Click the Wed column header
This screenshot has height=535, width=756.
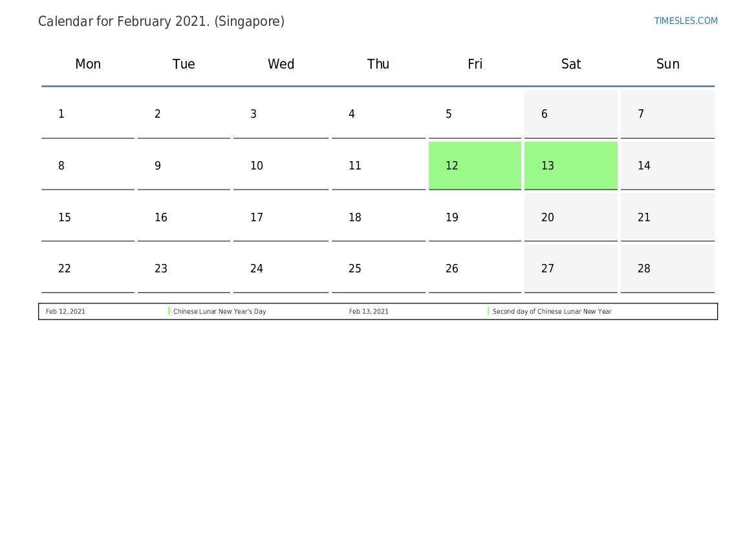click(281, 64)
